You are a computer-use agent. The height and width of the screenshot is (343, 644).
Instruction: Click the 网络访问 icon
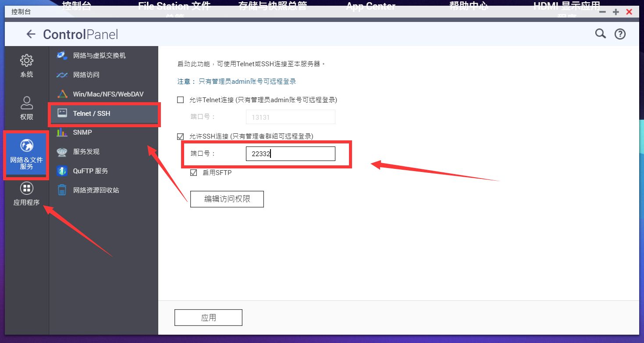coord(62,75)
